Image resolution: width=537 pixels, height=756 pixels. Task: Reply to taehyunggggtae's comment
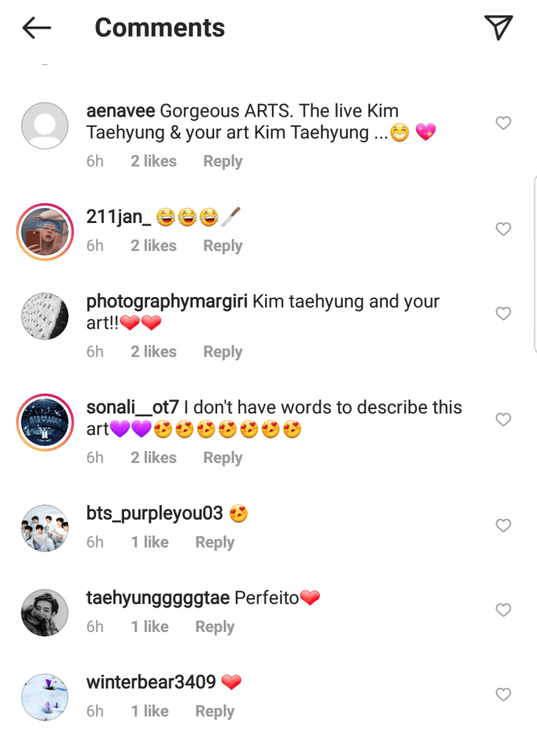point(214,627)
